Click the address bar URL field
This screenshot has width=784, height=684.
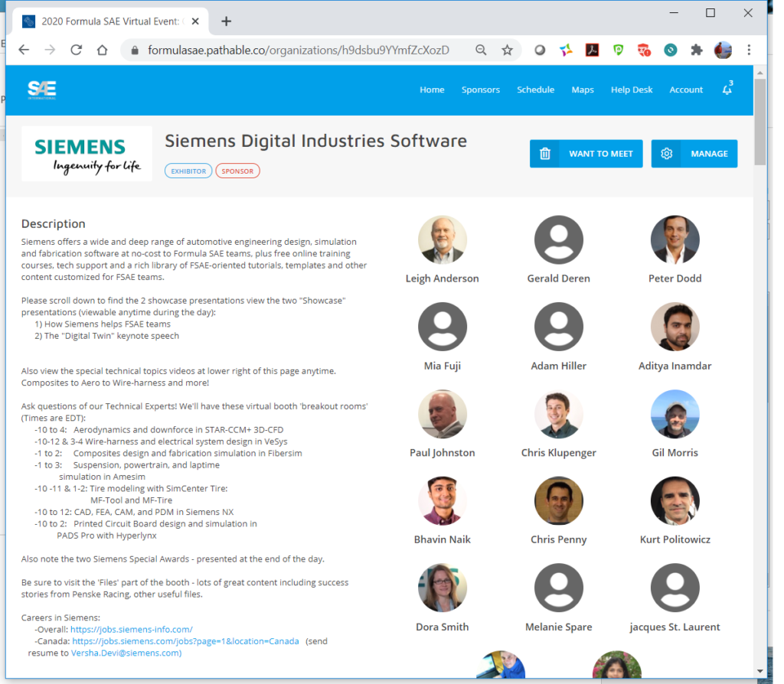298,50
